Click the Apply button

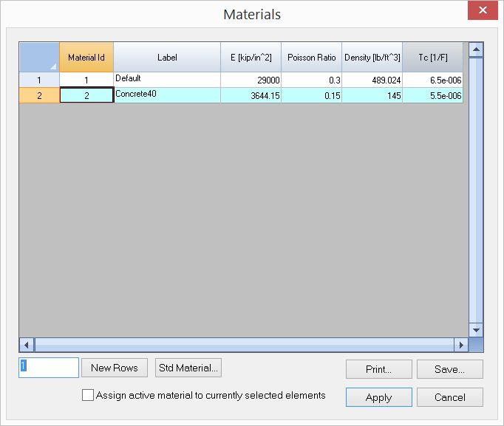coord(379,397)
